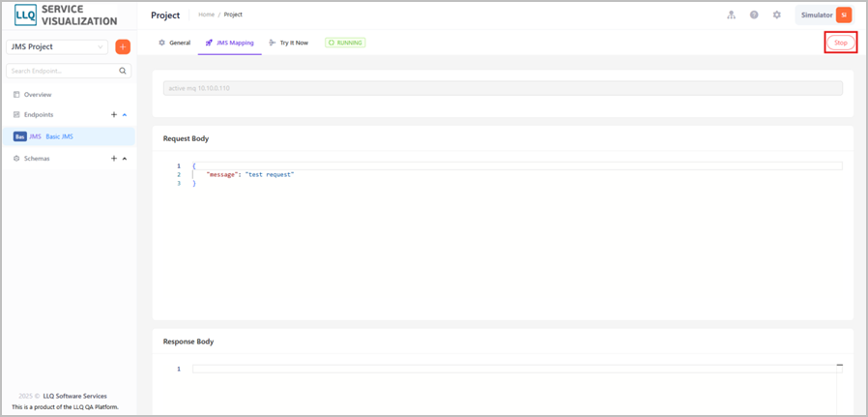The height and width of the screenshot is (417, 868).
Task: Open the JMS Project dropdown
Action: click(57, 47)
